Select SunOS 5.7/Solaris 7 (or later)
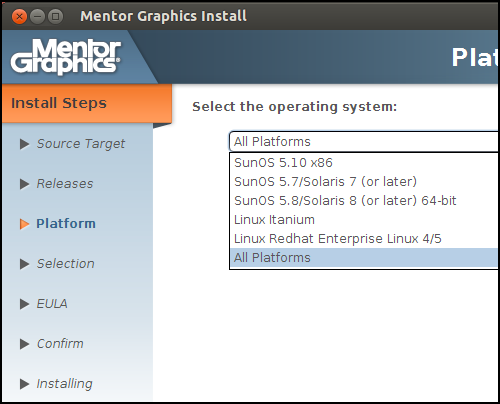The width and height of the screenshot is (500, 404). point(364,182)
